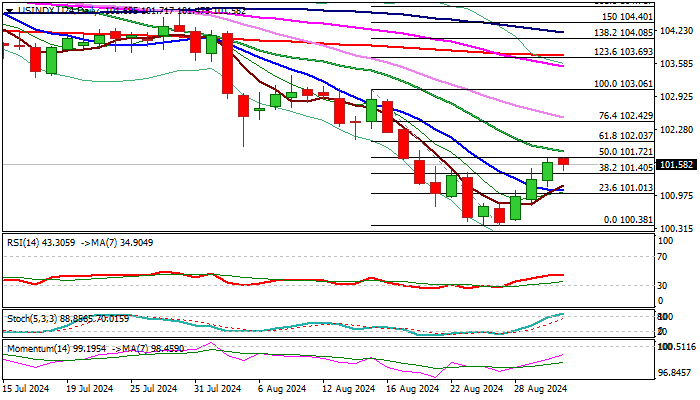Click the 102.280 price axis label
The height and width of the screenshot is (400, 700).
[676, 129]
